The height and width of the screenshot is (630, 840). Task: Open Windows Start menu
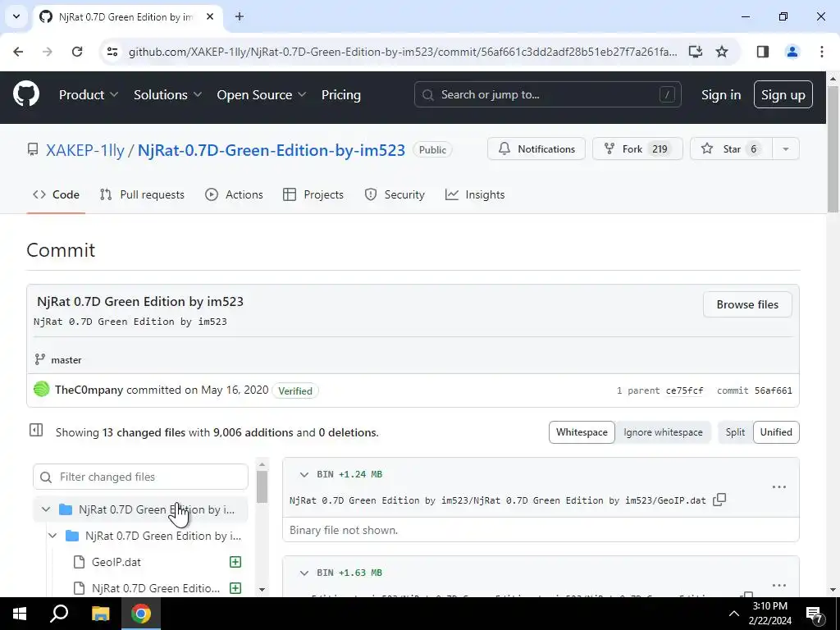[x=20, y=614]
